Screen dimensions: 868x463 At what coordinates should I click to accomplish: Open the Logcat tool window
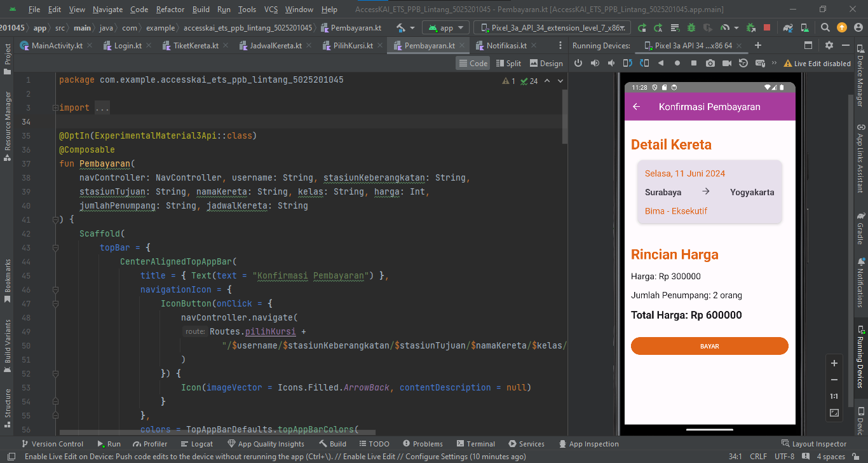197,444
